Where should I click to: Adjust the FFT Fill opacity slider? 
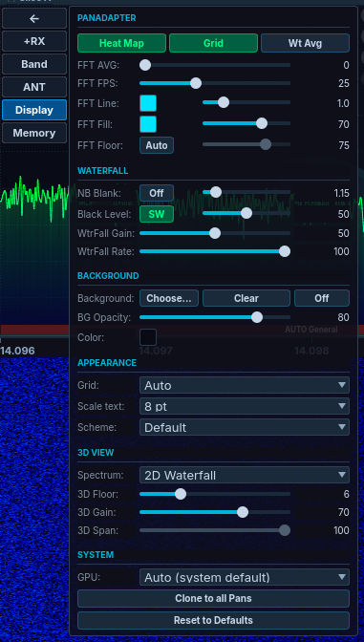246,123
